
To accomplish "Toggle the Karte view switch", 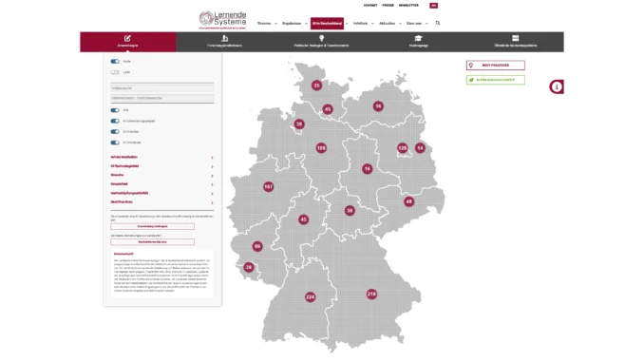I will pyautogui.click(x=115, y=61).
